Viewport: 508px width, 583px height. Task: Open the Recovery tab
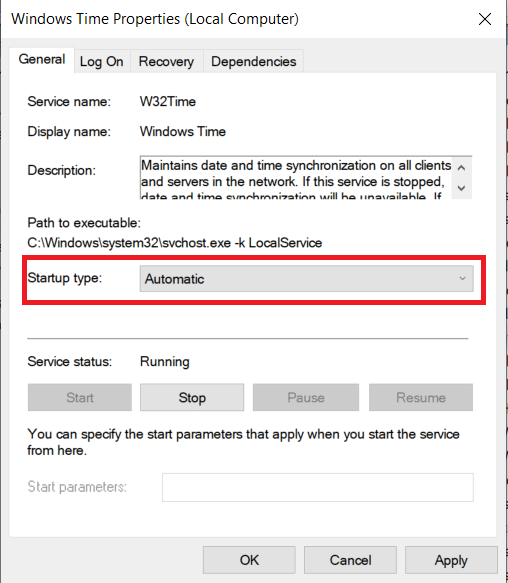pos(166,61)
